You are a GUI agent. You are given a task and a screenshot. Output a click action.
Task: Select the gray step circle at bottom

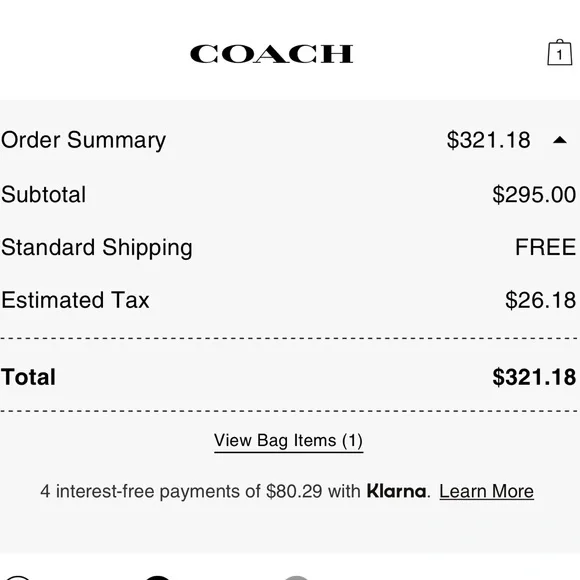pyautogui.click(x=296, y=577)
